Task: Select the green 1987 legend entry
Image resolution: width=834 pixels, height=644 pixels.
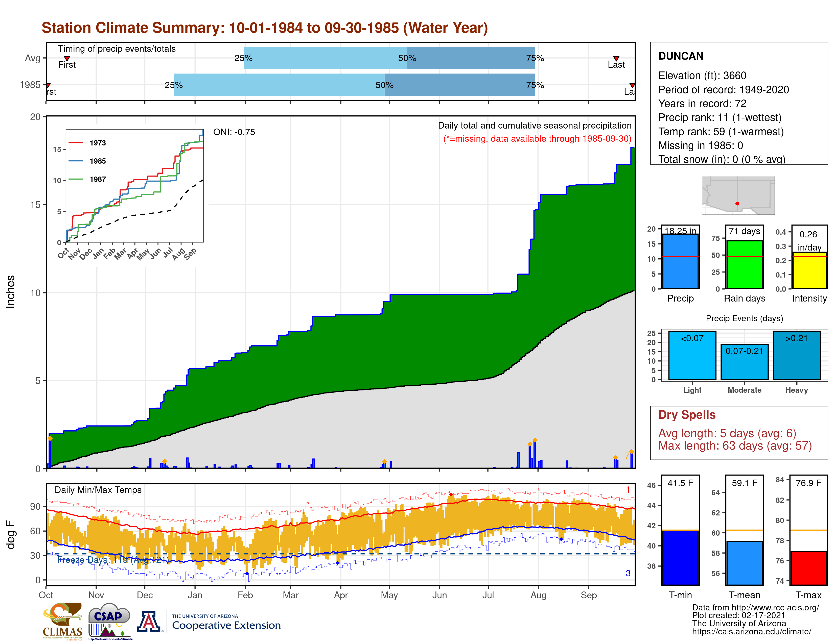Action: click(87, 179)
